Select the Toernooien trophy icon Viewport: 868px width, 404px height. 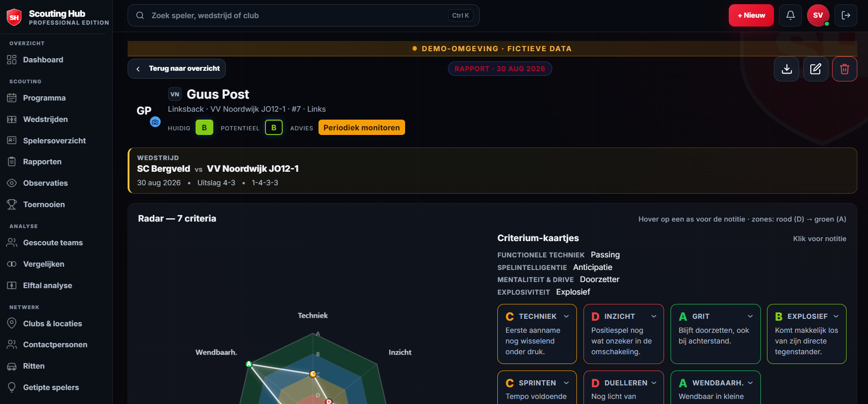tap(12, 204)
